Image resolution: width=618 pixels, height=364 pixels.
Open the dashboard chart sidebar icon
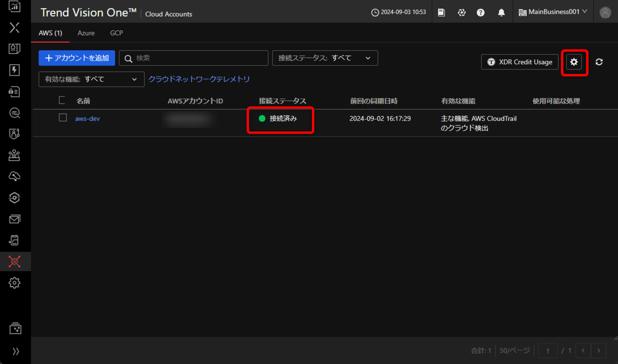click(x=15, y=6)
